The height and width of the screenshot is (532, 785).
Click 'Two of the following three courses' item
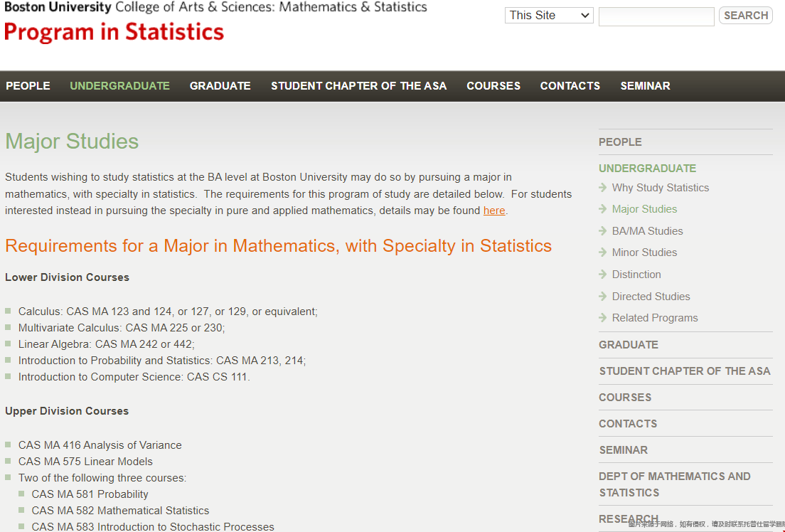[x=102, y=479]
